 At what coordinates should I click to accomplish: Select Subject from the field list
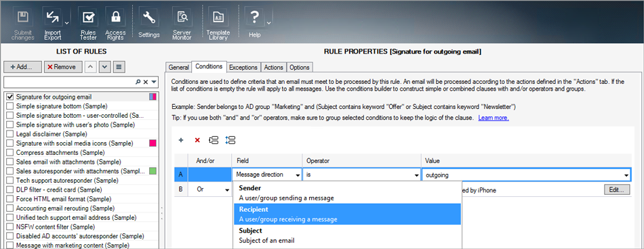[x=347, y=235]
